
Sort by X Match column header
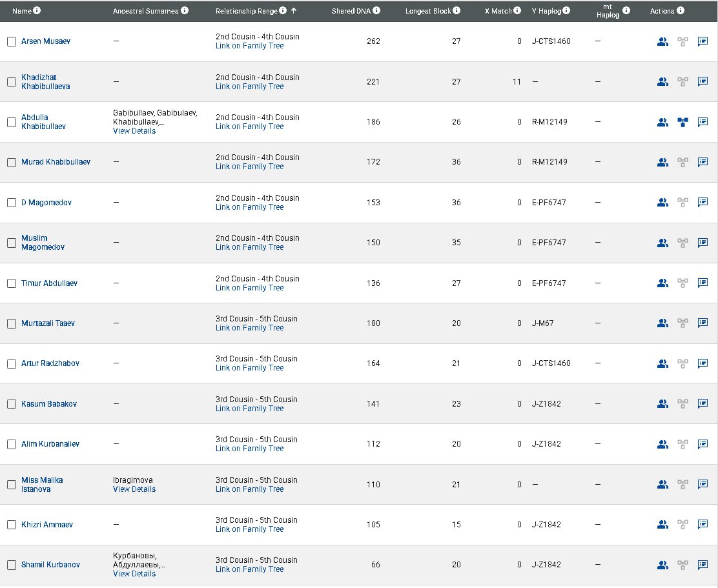point(498,10)
